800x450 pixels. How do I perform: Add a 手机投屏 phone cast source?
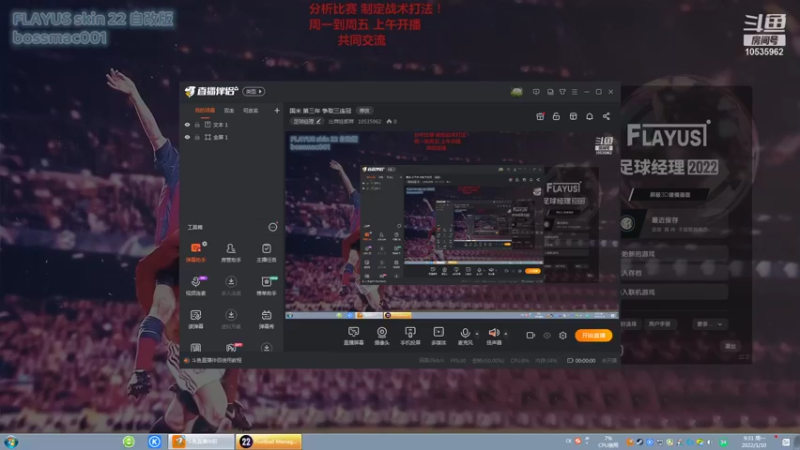[410, 336]
